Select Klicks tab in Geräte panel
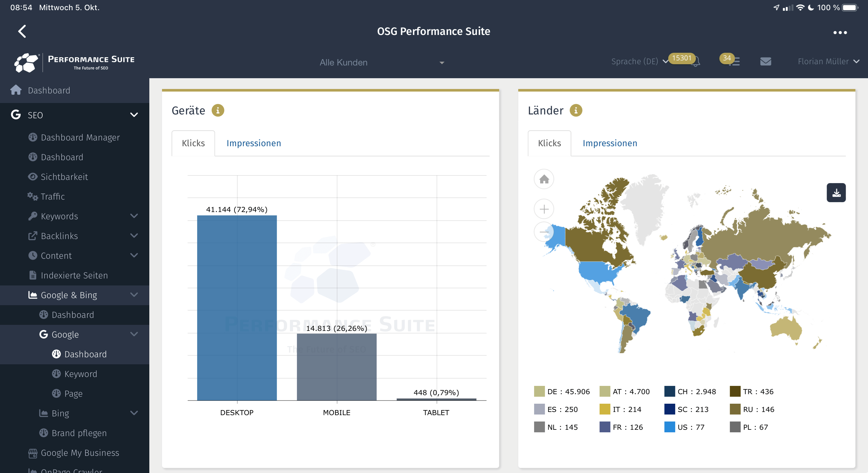Screen dimensions: 868x473 click(x=193, y=143)
